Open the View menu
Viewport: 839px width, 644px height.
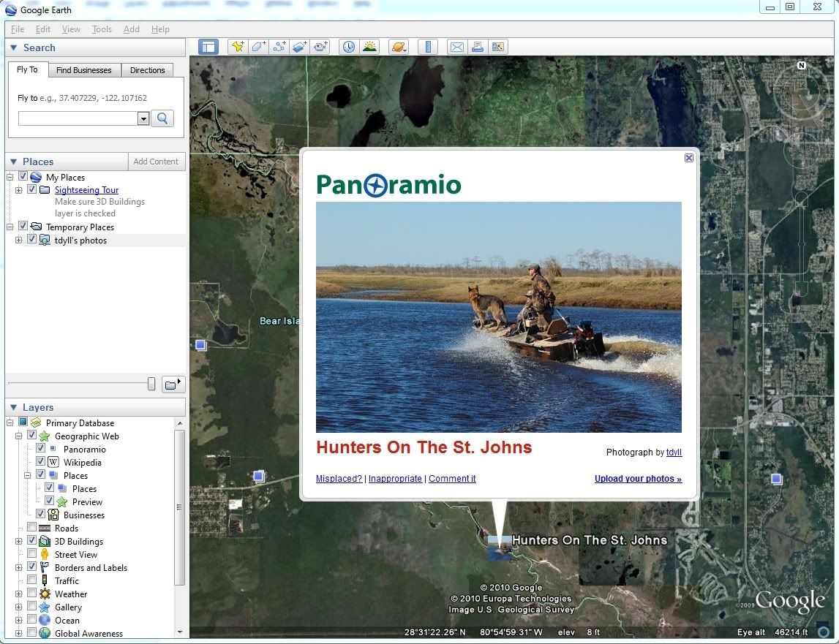(x=71, y=29)
